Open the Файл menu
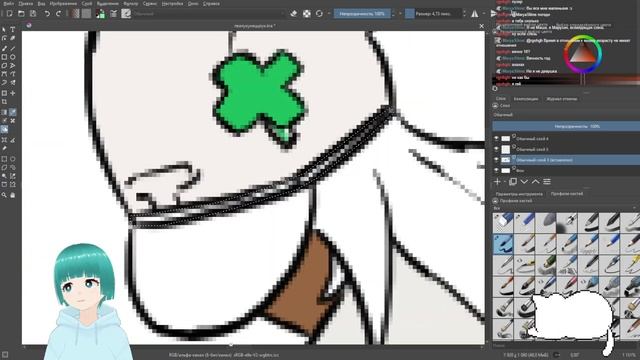Viewport: 640px width, 360px height. [8, 4]
